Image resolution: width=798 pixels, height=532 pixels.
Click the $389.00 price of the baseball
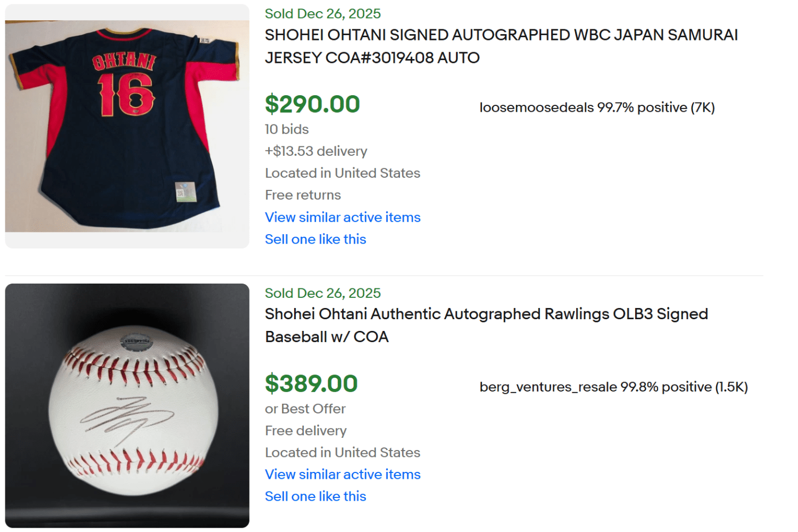311,384
